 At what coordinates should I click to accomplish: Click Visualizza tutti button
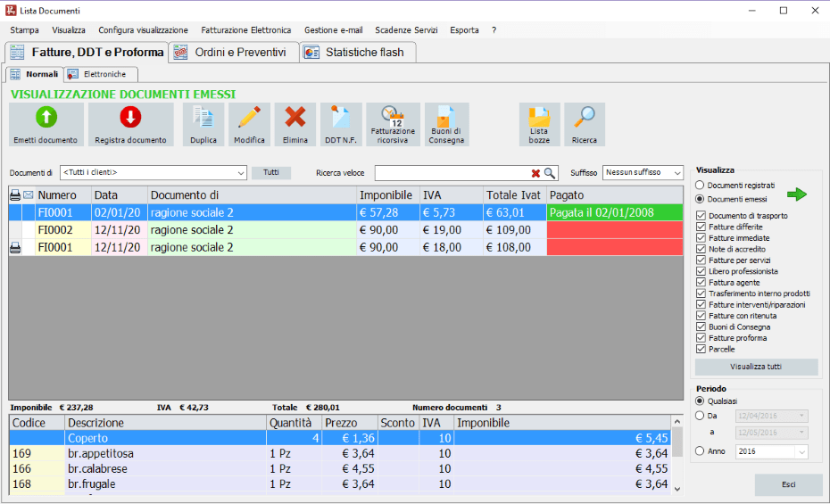[756, 367]
